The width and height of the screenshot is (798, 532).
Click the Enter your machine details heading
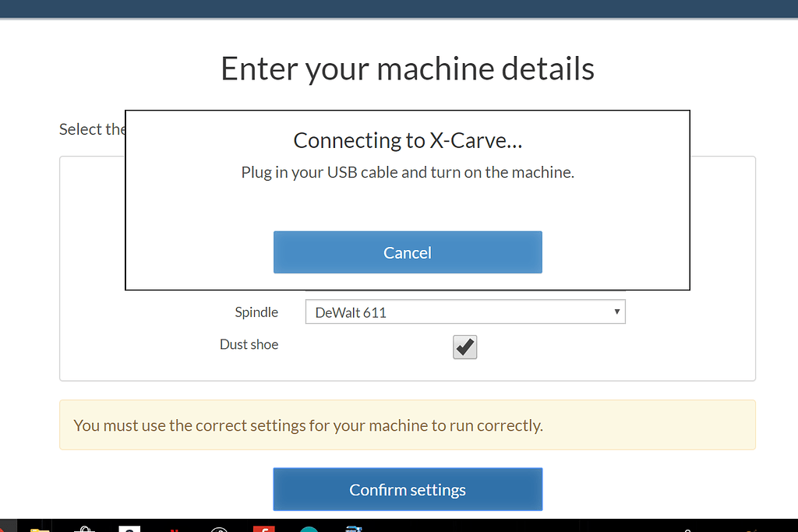[x=408, y=69]
